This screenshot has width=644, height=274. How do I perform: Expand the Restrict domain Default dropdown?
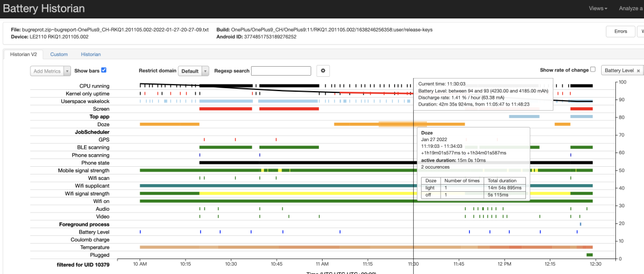click(x=194, y=71)
